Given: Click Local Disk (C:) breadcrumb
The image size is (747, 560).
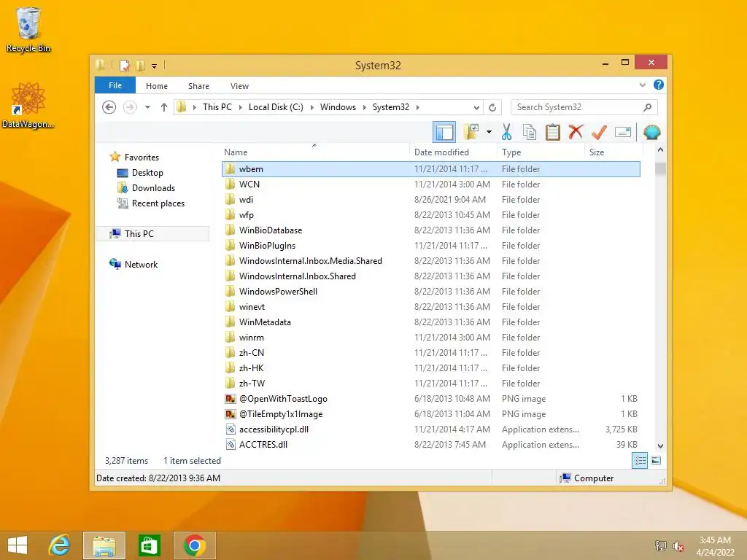Looking at the screenshot, I should (276, 107).
